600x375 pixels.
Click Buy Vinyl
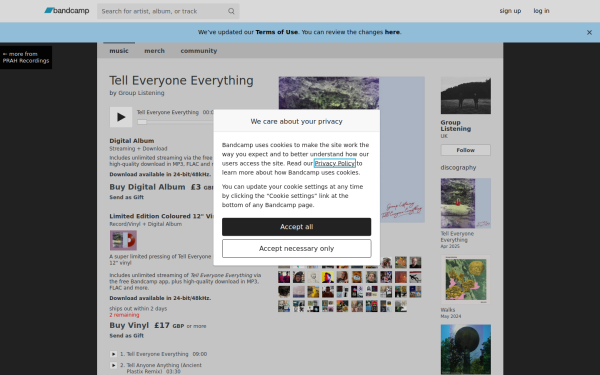pyautogui.click(x=129, y=325)
